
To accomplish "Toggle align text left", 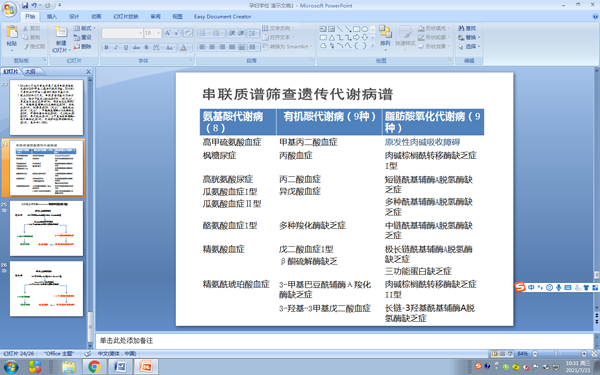I will point(202,47).
